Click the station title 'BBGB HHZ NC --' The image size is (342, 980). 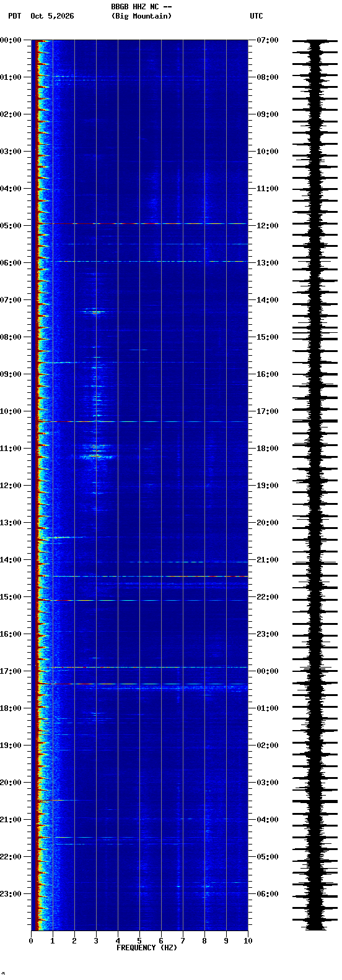tap(141, 7)
